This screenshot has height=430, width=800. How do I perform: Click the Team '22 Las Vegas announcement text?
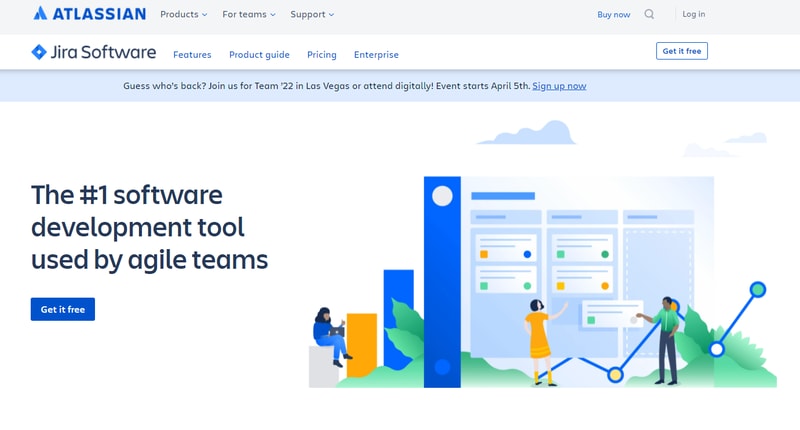pos(327,86)
